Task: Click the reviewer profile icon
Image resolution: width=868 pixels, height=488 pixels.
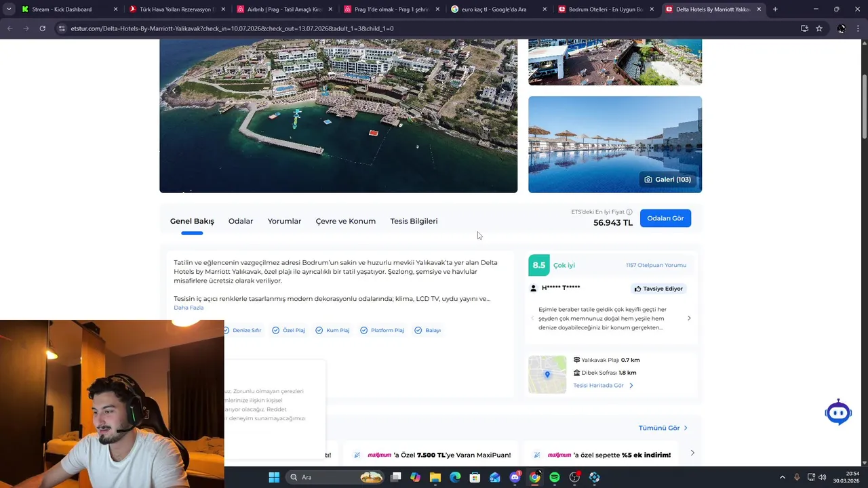Action: (534, 288)
